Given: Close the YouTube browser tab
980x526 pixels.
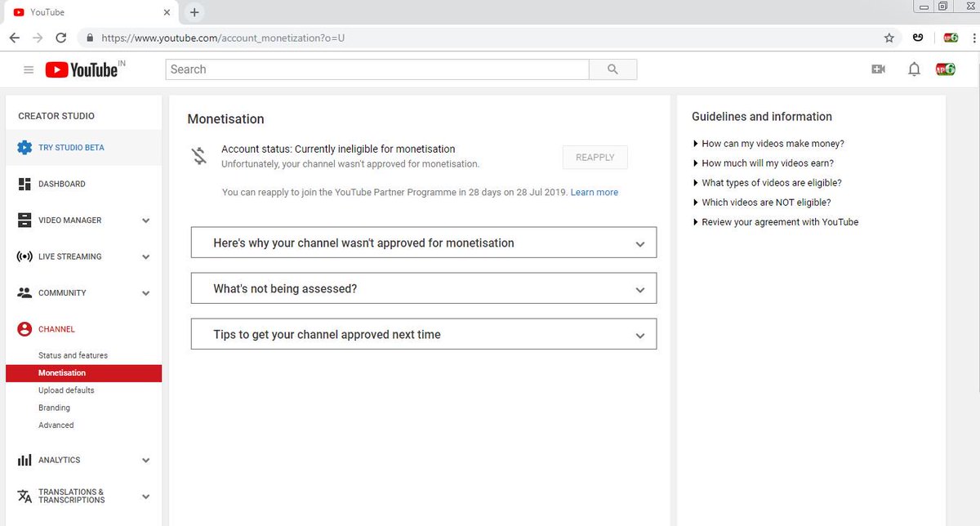Looking at the screenshot, I should point(167,12).
